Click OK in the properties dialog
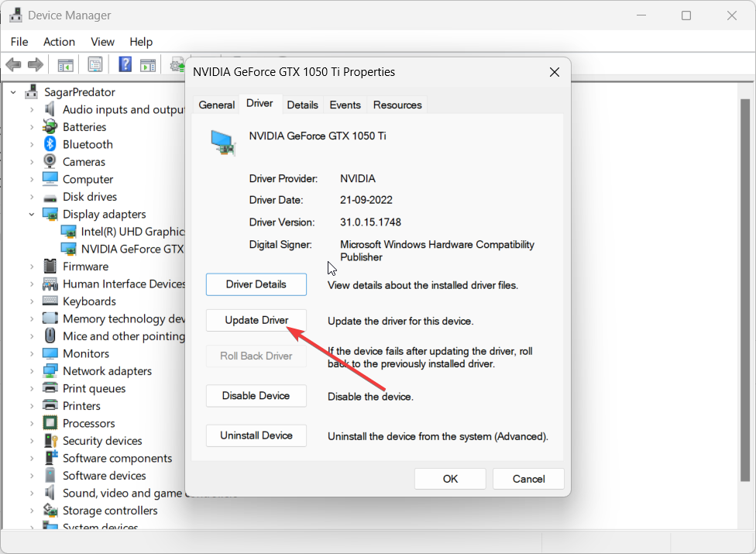Screen dimensions: 756x554 coord(450,479)
